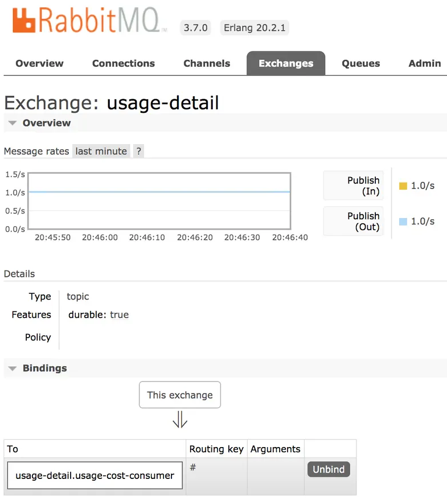This screenshot has height=504, width=447.
Task: Collapse the Bindings section disclosure triangle
Action: tap(13, 368)
